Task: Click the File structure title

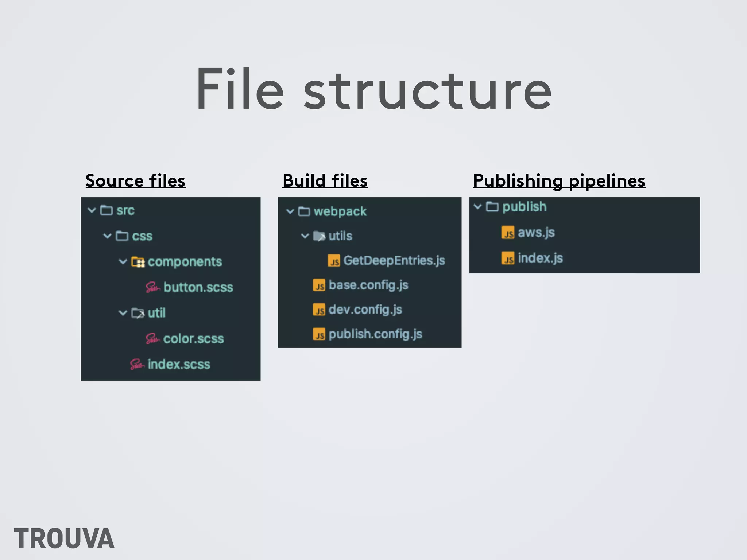Action: click(x=374, y=89)
